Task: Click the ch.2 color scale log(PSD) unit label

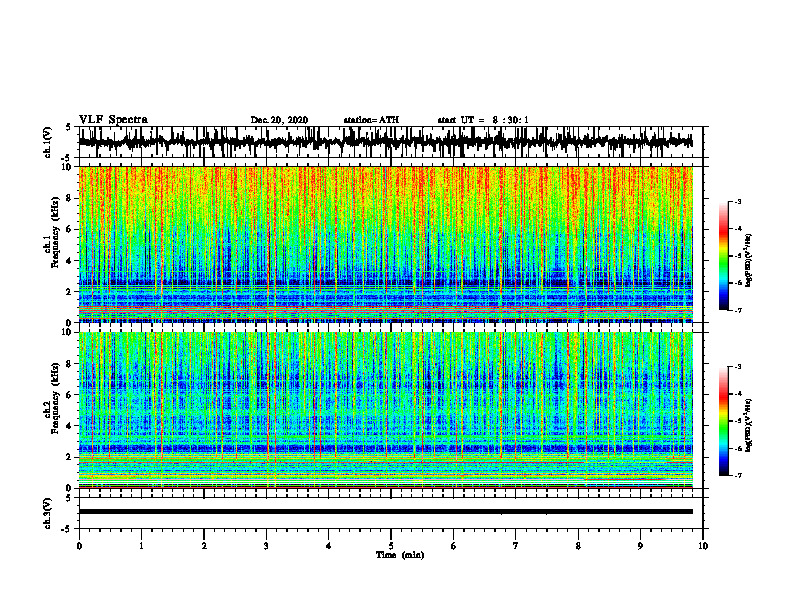Action: 748,425
